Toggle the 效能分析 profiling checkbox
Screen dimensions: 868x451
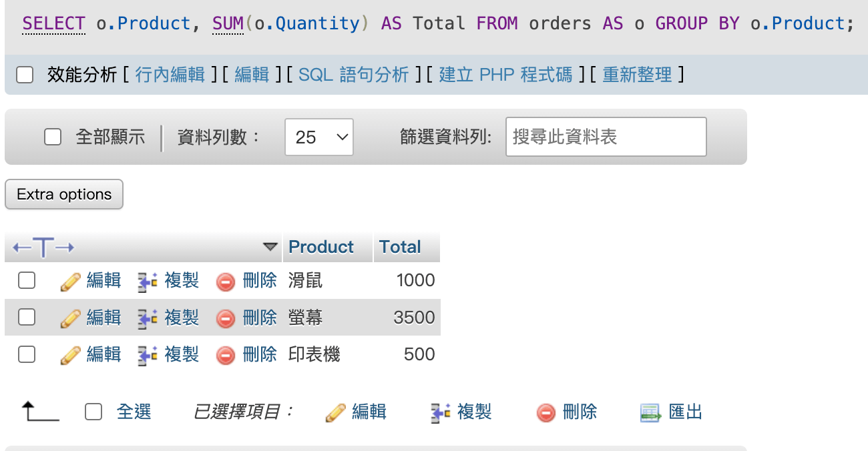pos(25,75)
